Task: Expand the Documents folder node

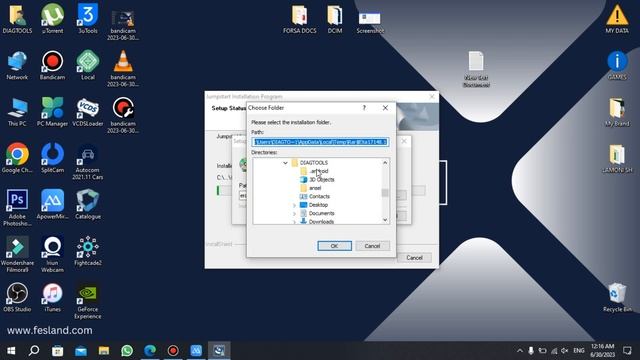Action: pyautogui.click(x=294, y=214)
